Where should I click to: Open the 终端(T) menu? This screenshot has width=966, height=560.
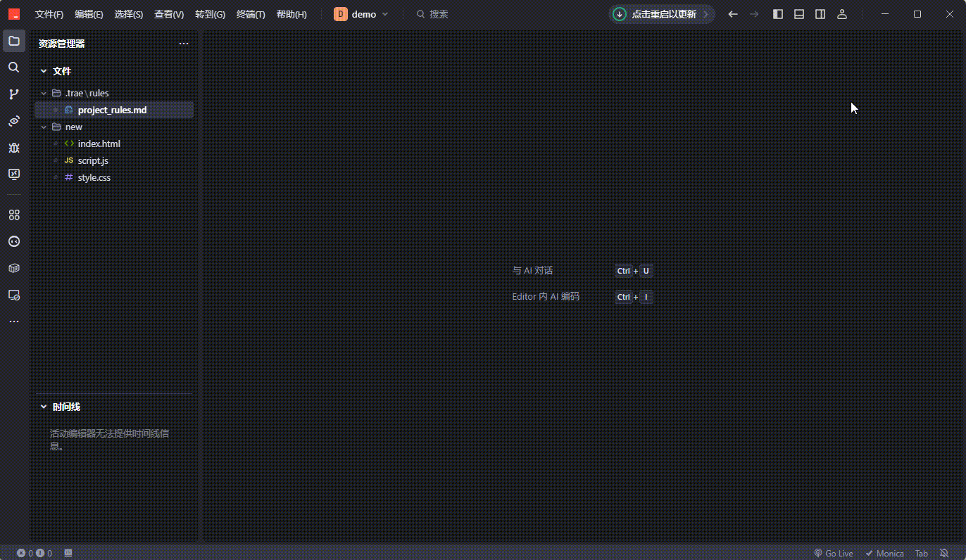[x=251, y=14]
